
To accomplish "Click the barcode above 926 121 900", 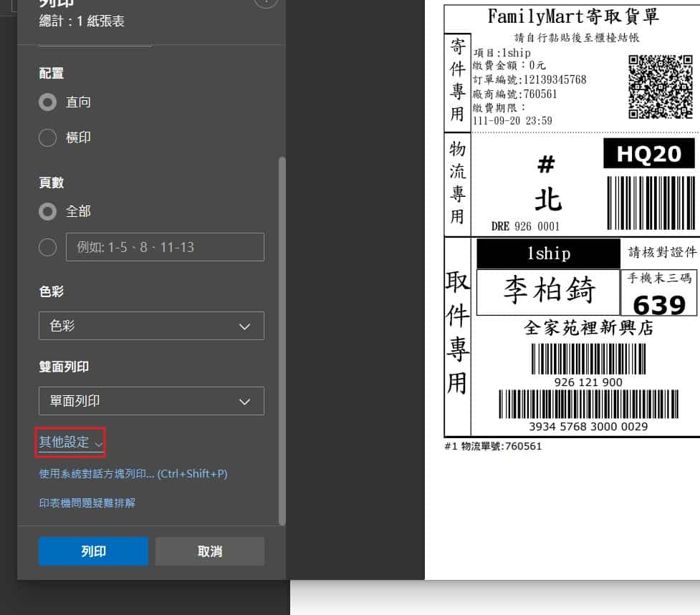I will 588,359.
